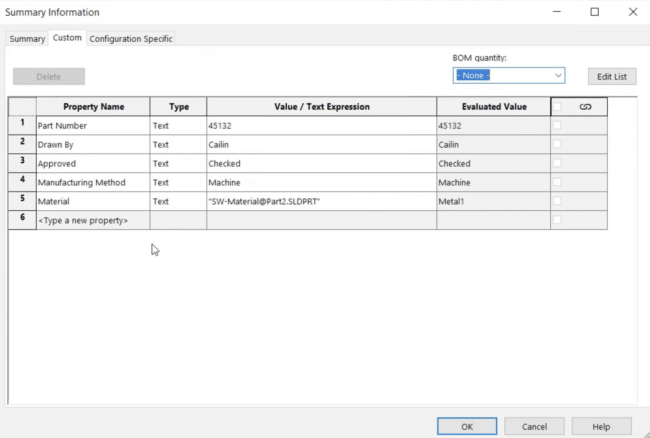This screenshot has width=650, height=438.
Task: Select row header number 1
Action: click(x=22, y=125)
